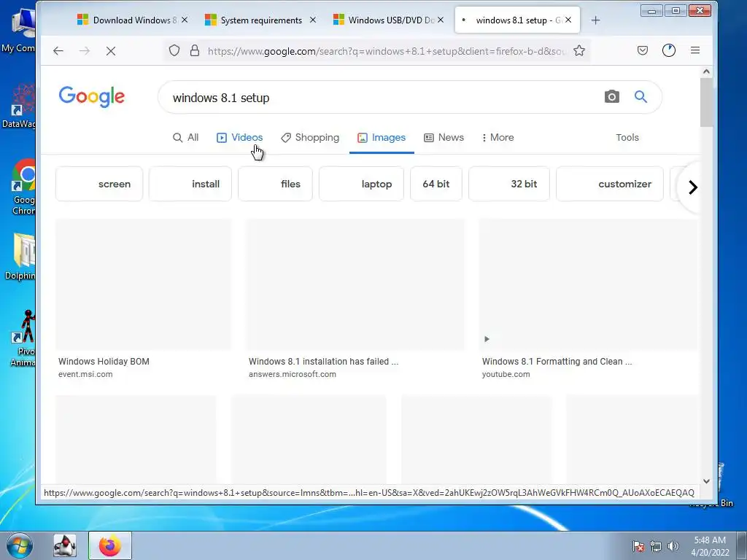Image resolution: width=747 pixels, height=560 pixels.
Task: Click the page scroll up arrow
Action: point(706,71)
